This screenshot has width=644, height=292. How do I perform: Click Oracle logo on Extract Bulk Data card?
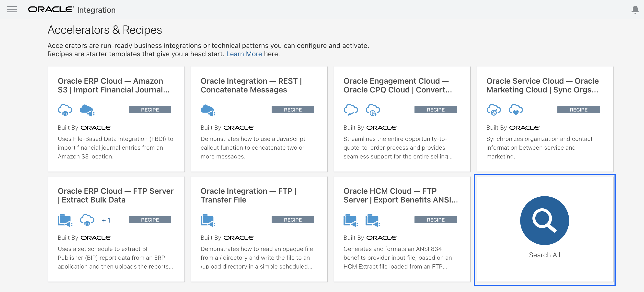point(96,238)
